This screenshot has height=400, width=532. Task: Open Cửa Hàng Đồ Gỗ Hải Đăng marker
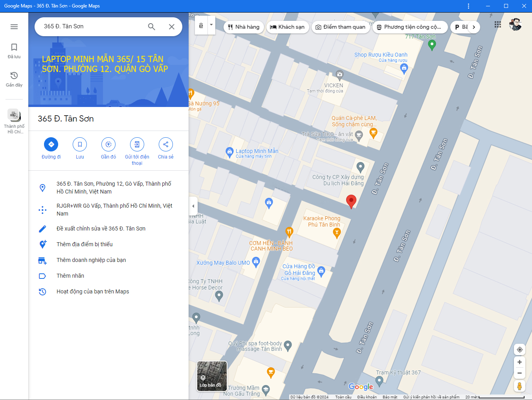coord(321,271)
